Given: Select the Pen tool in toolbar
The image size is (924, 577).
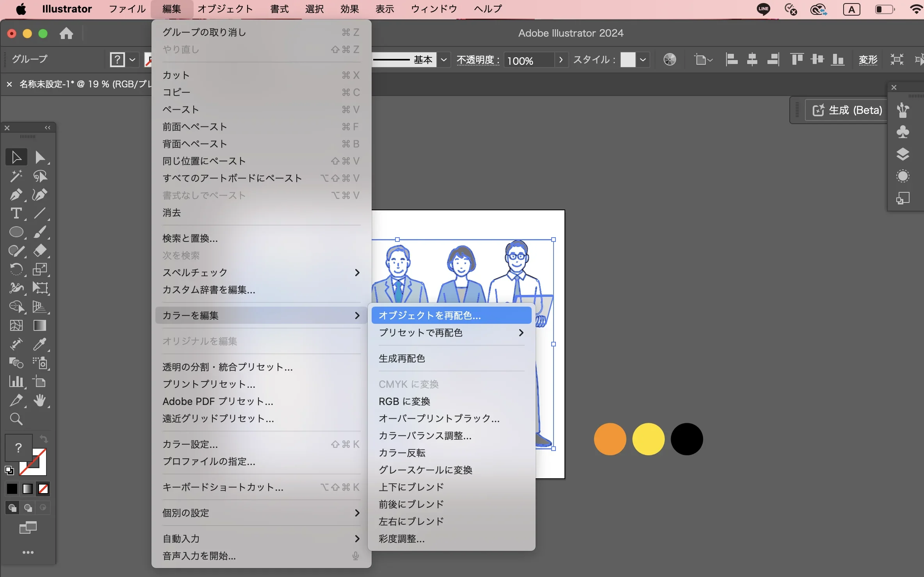Looking at the screenshot, I should click(x=16, y=194).
